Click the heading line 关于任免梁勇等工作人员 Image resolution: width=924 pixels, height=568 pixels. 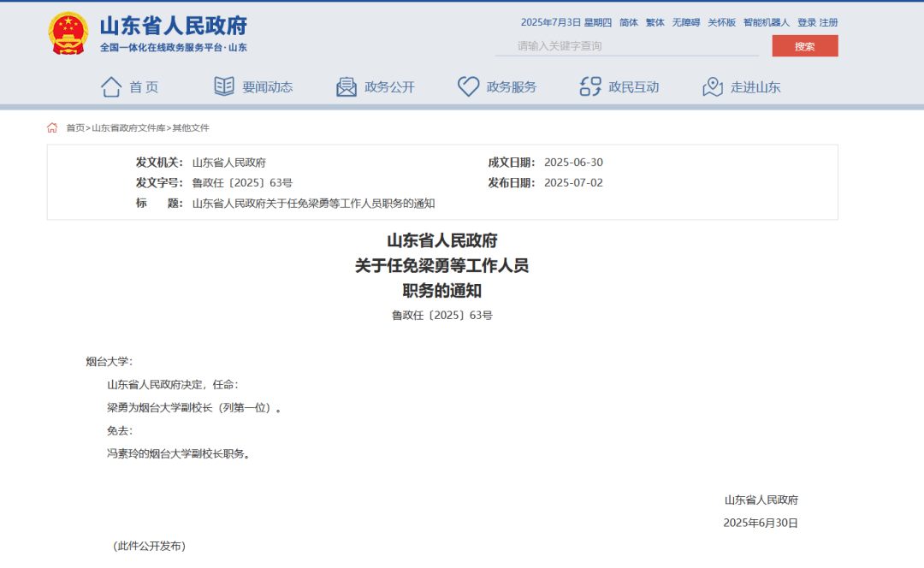(x=442, y=266)
